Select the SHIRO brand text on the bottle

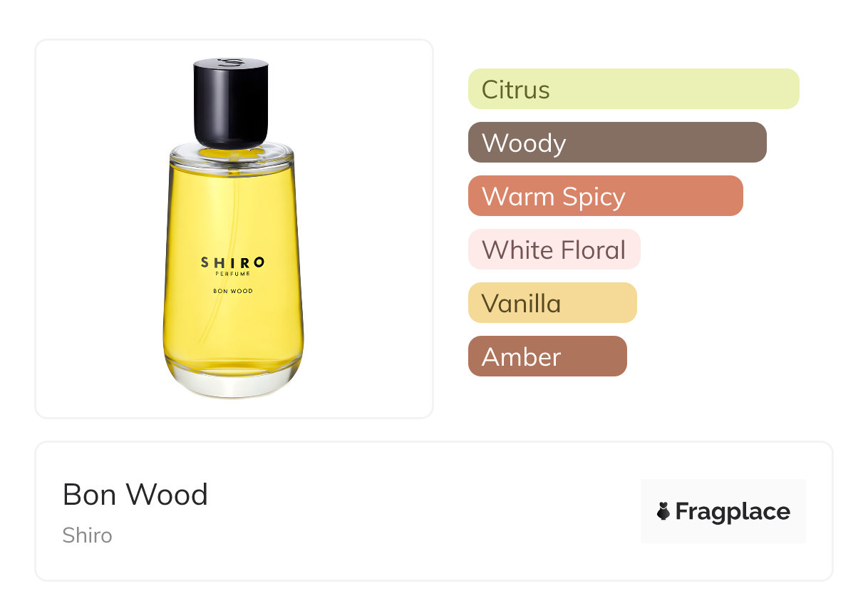233,262
